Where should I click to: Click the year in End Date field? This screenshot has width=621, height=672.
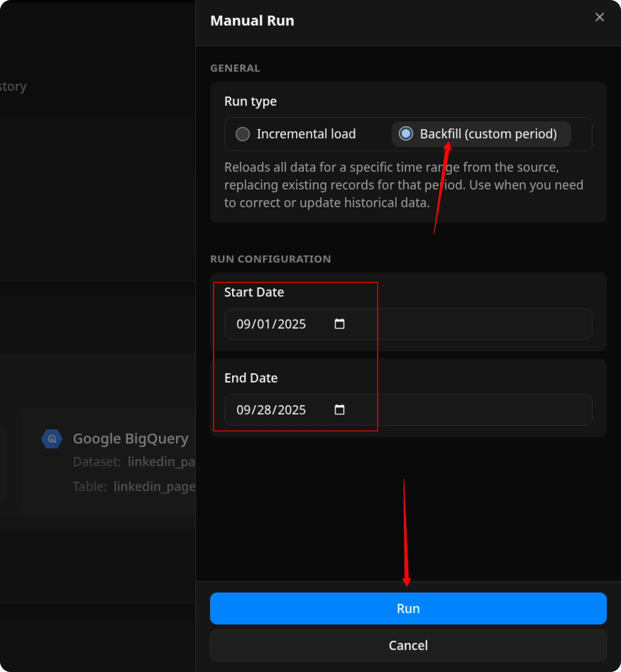291,410
